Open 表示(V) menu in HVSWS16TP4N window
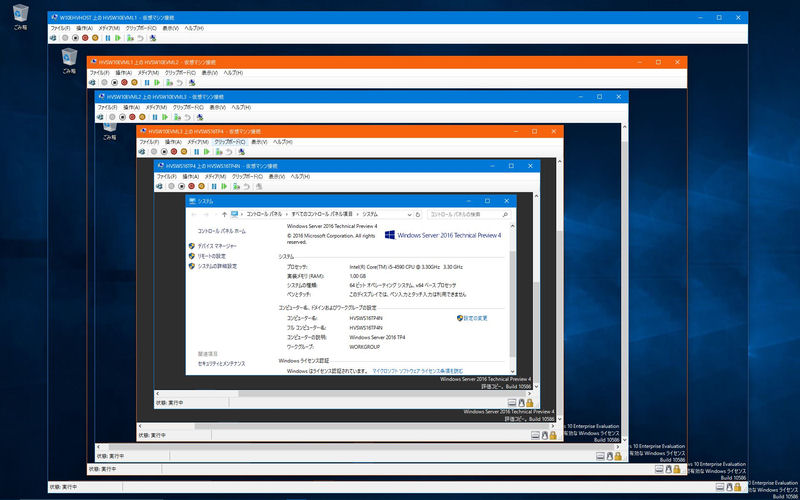The width and height of the screenshot is (800, 500). click(x=277, y=177)
